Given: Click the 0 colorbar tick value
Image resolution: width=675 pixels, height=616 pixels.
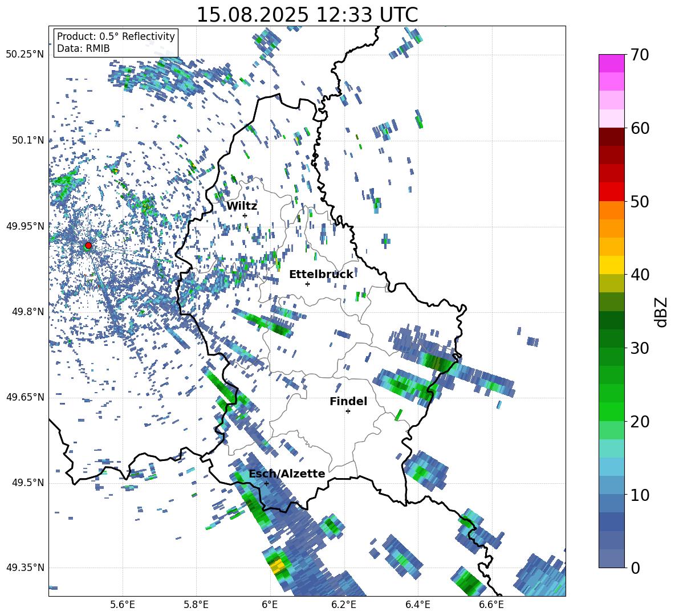Looking at the screenshot, I should click(635, 568).
